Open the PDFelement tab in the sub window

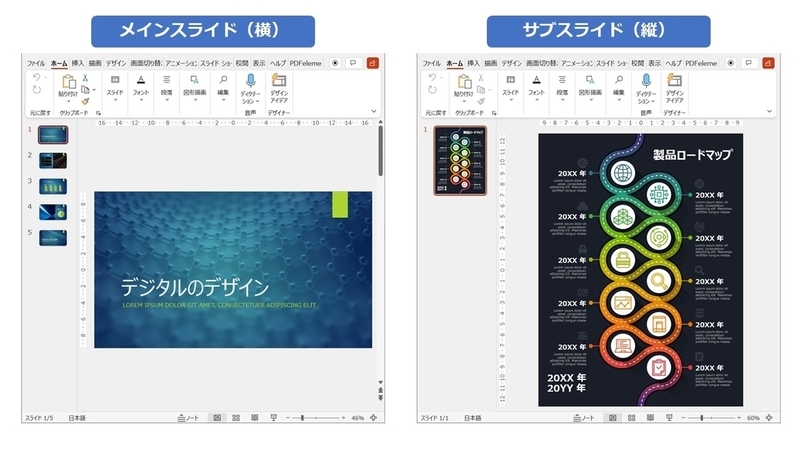tap(701, 63)
